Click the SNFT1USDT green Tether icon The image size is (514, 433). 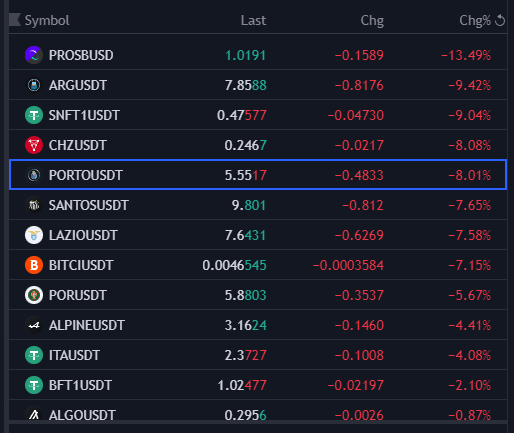[34, 115]
